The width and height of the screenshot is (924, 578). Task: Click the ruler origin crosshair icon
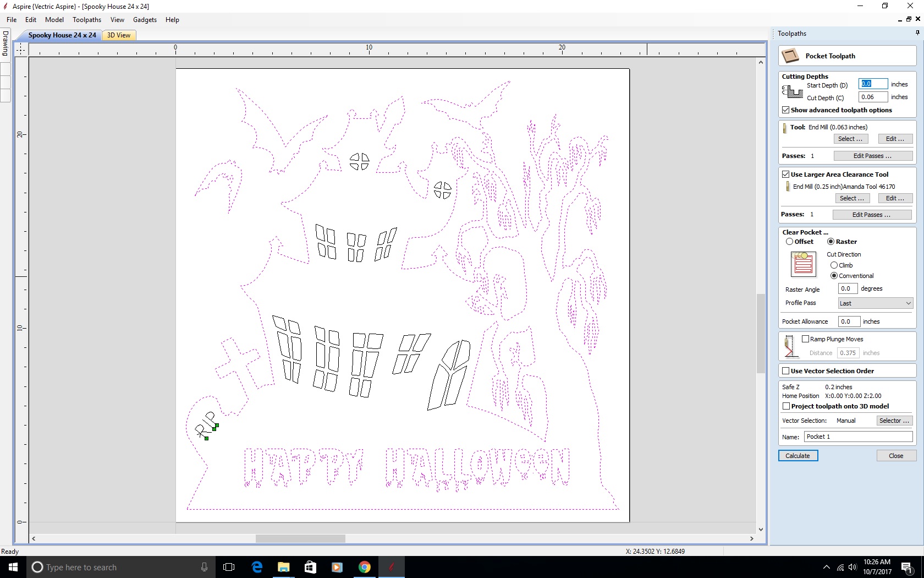click(21, 50)
